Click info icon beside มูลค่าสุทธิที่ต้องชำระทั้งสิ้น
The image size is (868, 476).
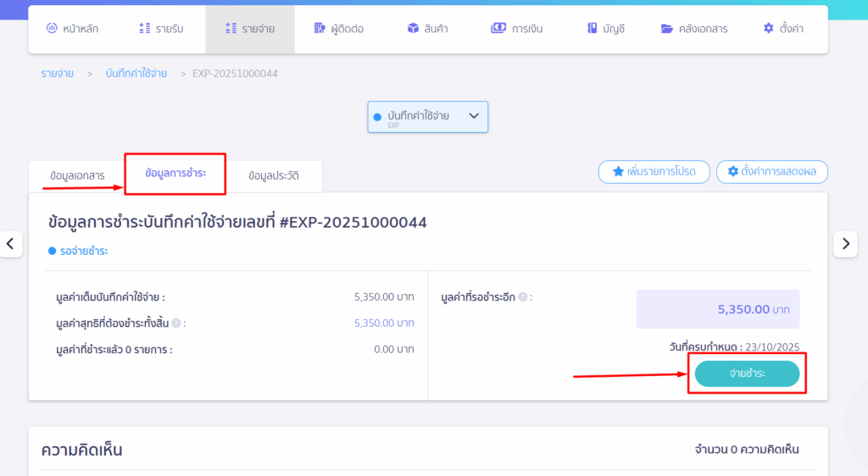[x=175, y=324]
